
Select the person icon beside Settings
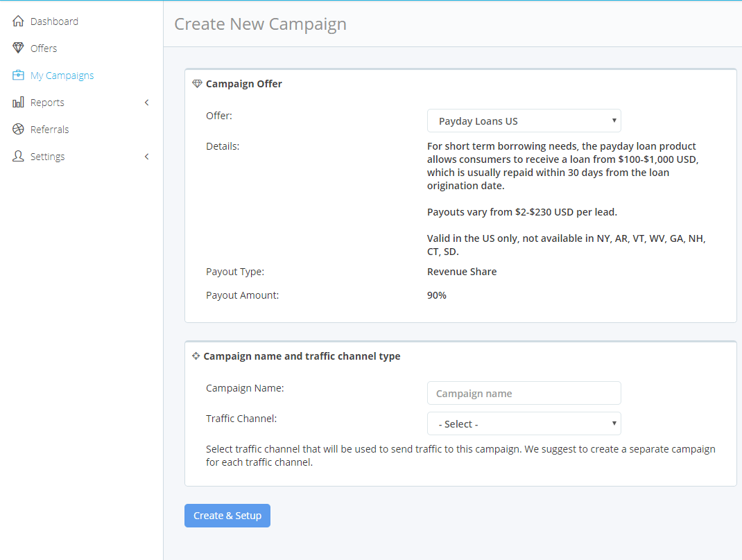17,156
